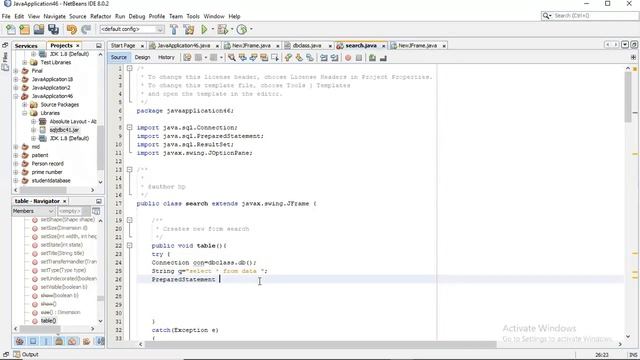Click the Debug Project toolbar icon
640x360 pixels.
pos(222,29)
